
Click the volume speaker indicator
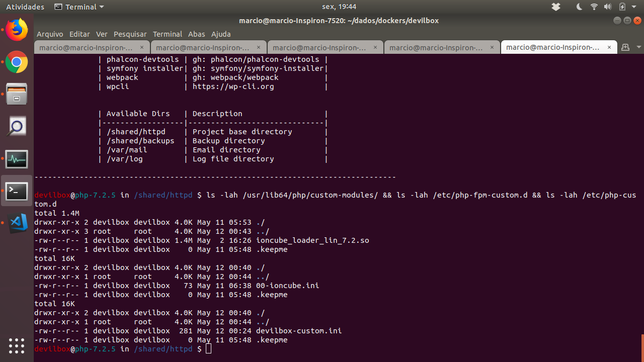coord(608,7)
